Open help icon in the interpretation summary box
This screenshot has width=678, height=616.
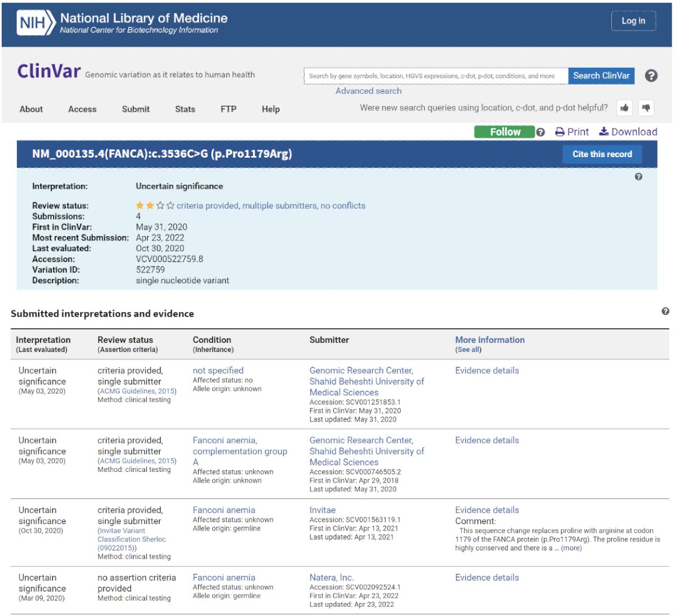[638, 177]
